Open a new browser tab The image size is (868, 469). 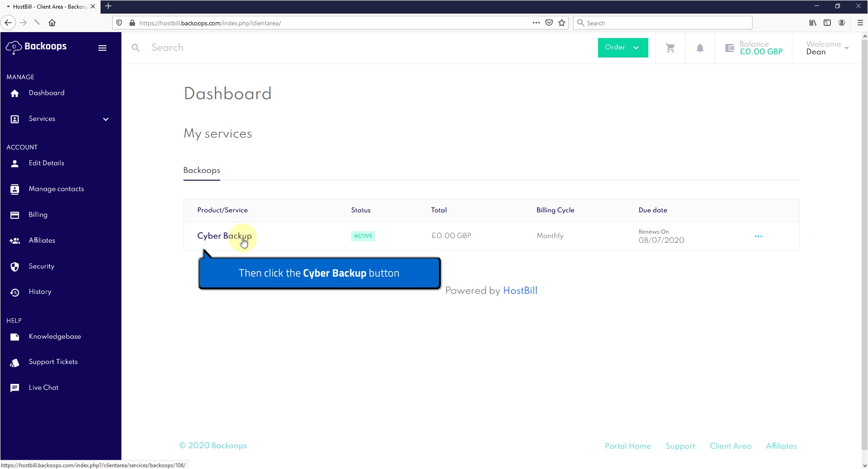[x=108, y=6]
